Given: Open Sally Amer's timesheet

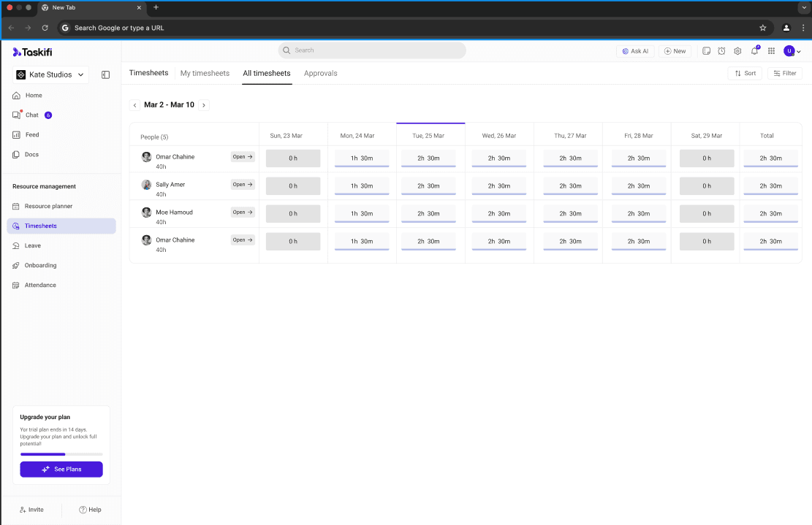Looking at the screenshot, I should click(243, 185).
